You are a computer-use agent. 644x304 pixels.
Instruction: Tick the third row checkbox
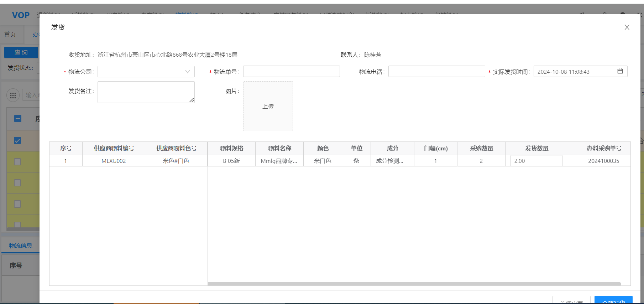17,183
